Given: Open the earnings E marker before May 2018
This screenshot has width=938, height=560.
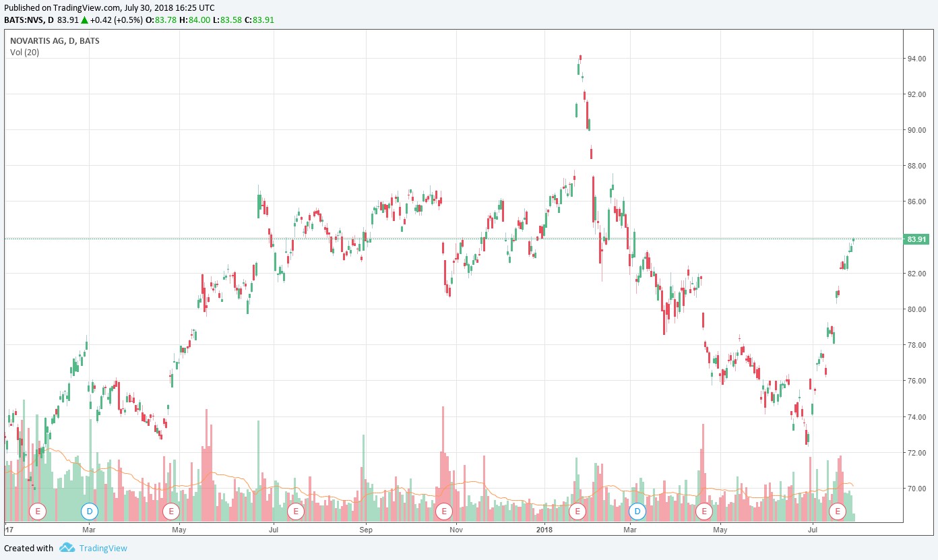Looking at the screenshot, I should coord(704,511).
